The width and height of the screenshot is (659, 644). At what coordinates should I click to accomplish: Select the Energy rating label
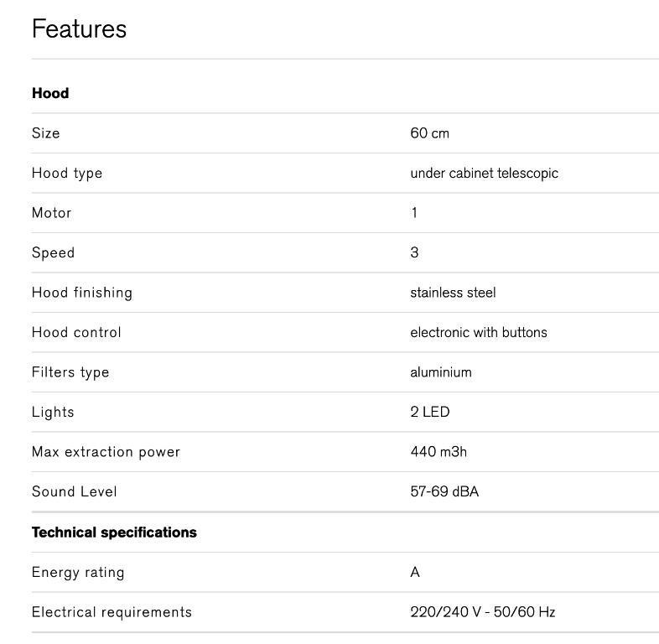pyautogui.click(x=77, y=573)
